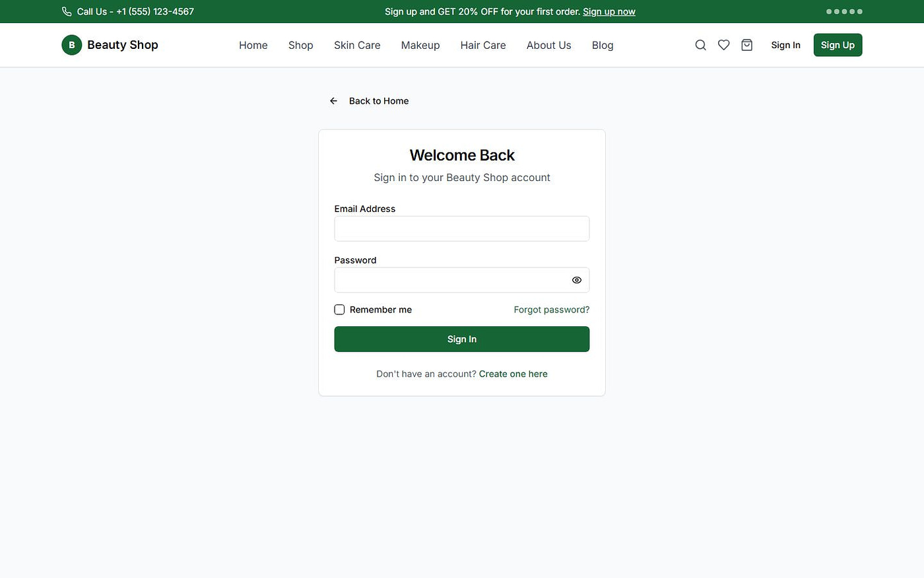Open the About Us menu item
The image size is (924, 578).
(x=549, y=45)
